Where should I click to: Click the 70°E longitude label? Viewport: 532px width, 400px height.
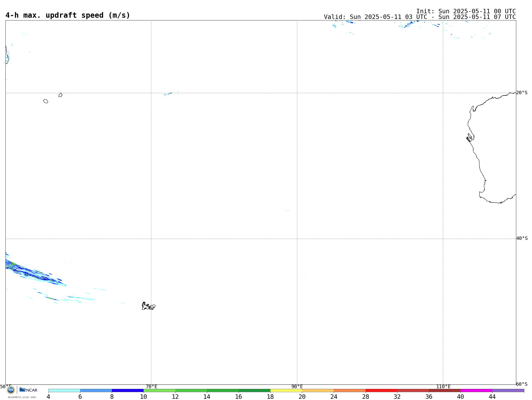[x=151, y=386]
